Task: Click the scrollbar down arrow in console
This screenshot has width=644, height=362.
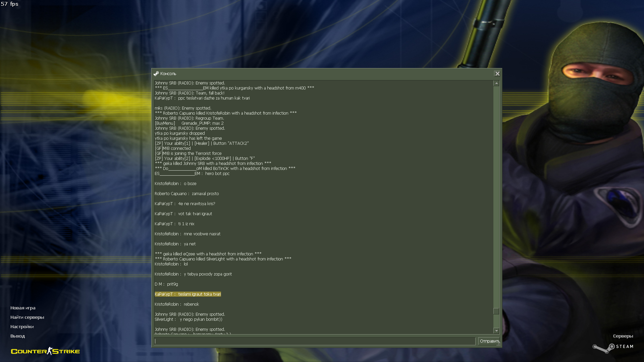Action: [x=496, y=331]
